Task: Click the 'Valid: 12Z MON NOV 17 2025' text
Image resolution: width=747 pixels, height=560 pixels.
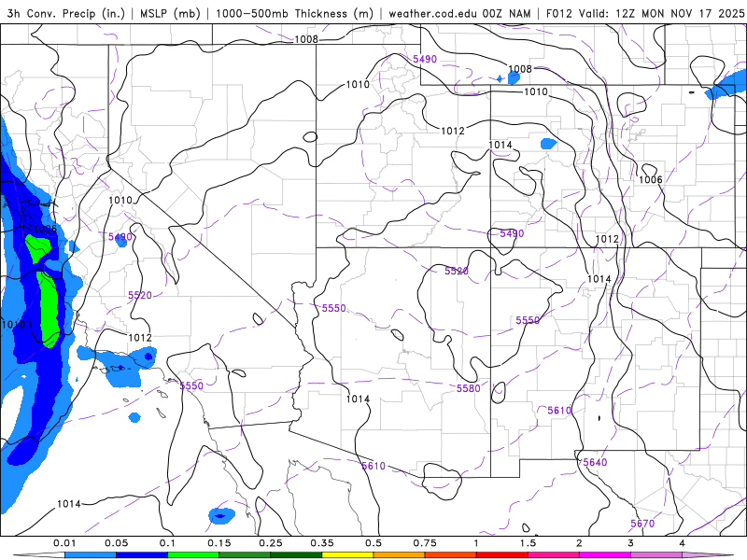Action: pos(661,13)
